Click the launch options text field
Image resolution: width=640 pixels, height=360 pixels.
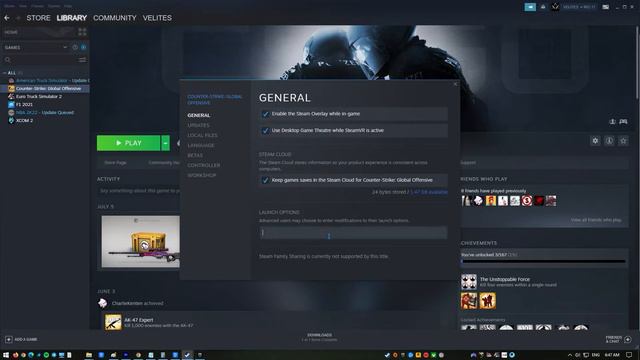[353, 233]
